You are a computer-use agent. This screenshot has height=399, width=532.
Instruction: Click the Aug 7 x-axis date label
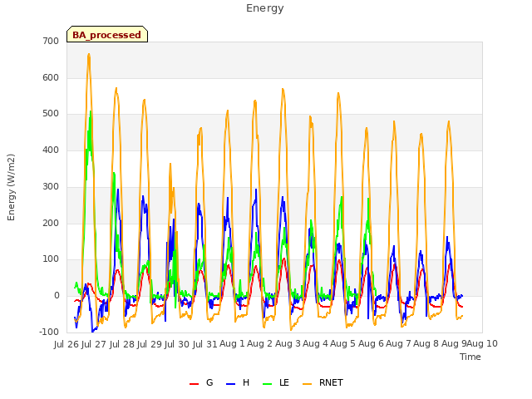(x=398, y=343)
